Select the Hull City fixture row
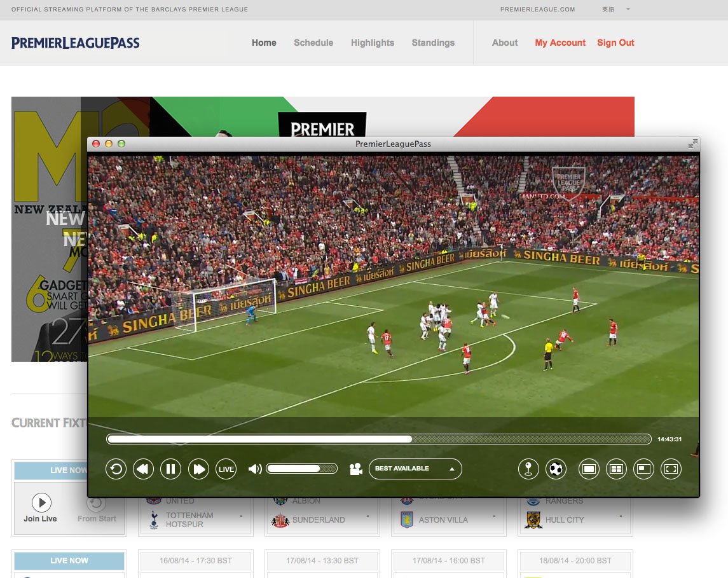The width and height of the screenshot is (728, 578). point(575,520)
